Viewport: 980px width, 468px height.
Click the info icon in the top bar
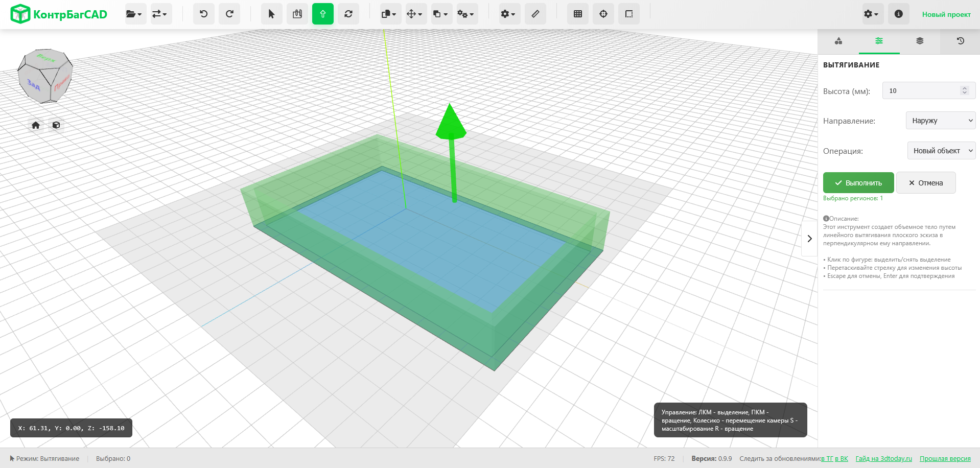coord(898,14)
